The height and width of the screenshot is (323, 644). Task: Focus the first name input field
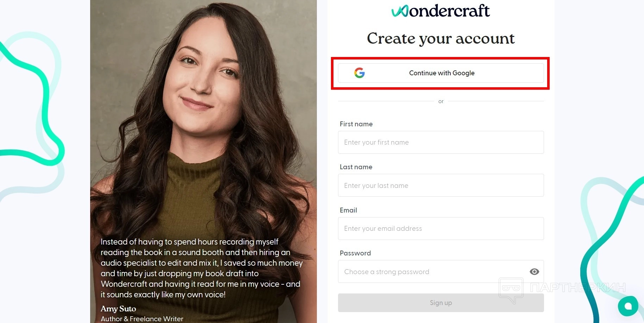(441, 142)
